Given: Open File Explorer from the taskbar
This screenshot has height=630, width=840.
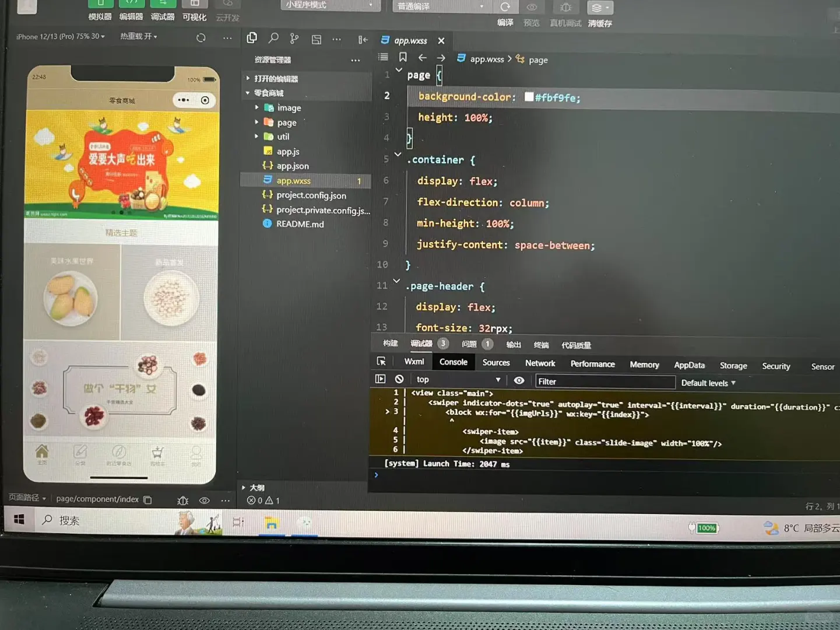Looking at the screenshot, I should tap(272, 523).
